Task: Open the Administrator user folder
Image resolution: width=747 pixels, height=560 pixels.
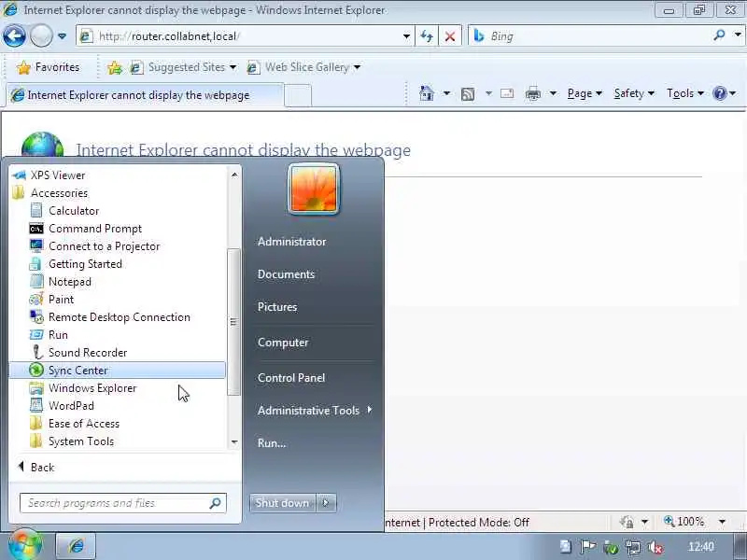Action: [291, 242]
